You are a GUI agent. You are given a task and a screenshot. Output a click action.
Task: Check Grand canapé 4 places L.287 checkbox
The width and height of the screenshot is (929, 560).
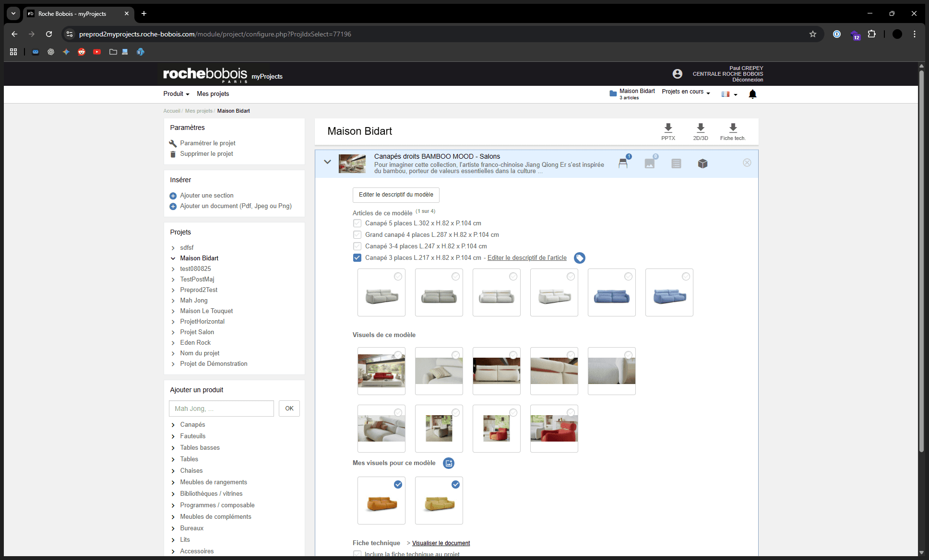(357, 235)
